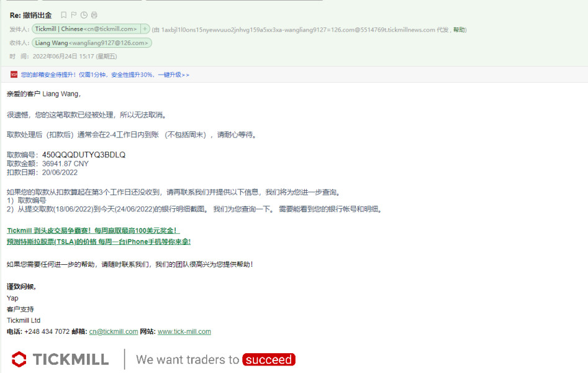Open the Tickmill Chinese sender chip
Viewport: 588px width, 373px height.
[86, 29]
